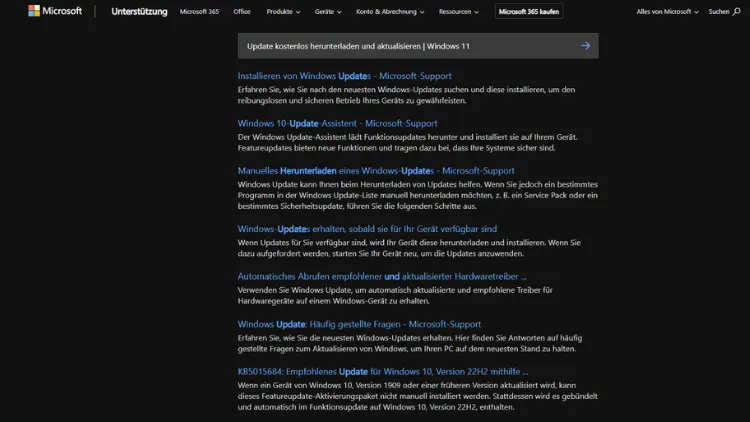Click description starting 'Wenn Updates für Sie verfügbar'
Screen dimensions: 750x422
pos(409,248)
